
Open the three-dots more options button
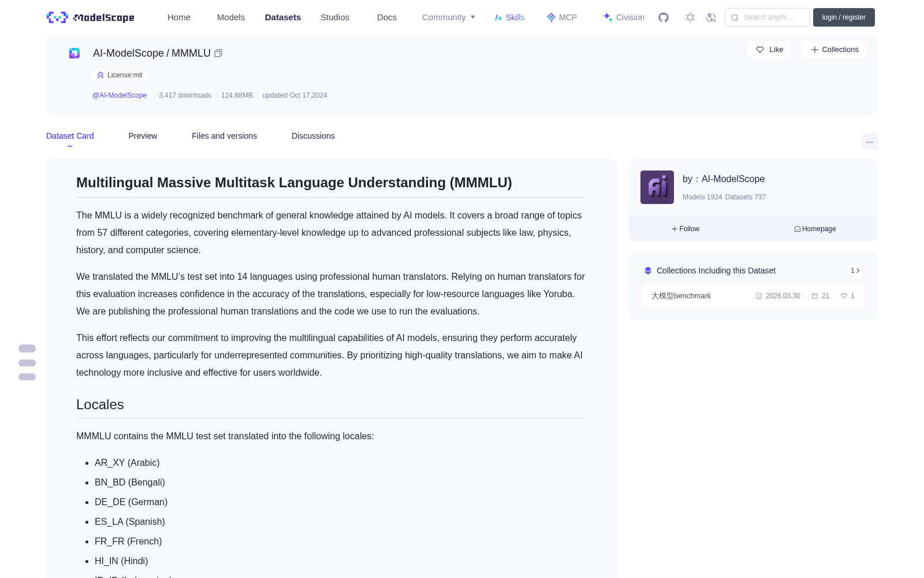pyautogui.click(x=869, y=142)
